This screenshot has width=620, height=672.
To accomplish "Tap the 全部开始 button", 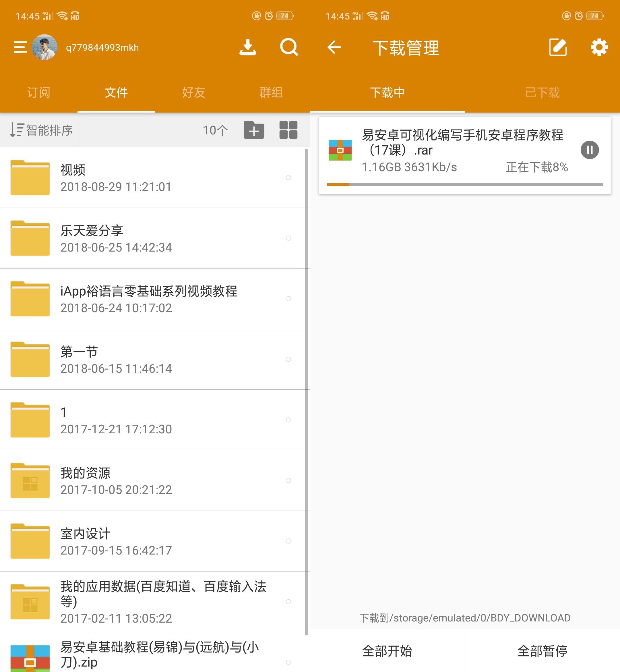I will (388, 650).
